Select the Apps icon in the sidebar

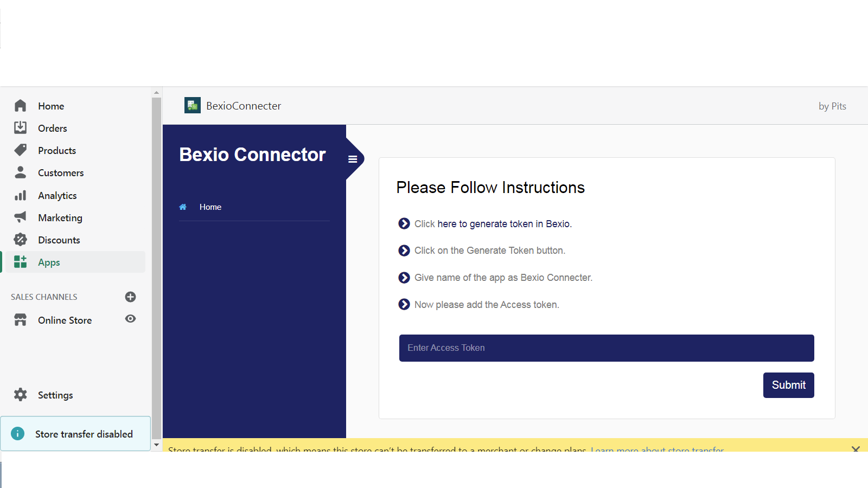click(x=20, y=262)
